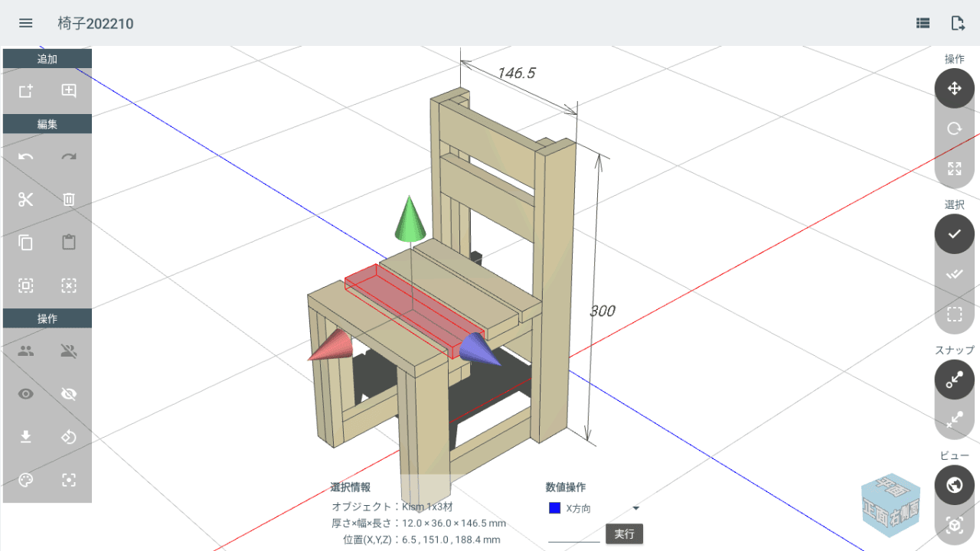Cut the selected part with the scissors tool
The height and width of the screenshot is (551, 980).
(25, 200)
